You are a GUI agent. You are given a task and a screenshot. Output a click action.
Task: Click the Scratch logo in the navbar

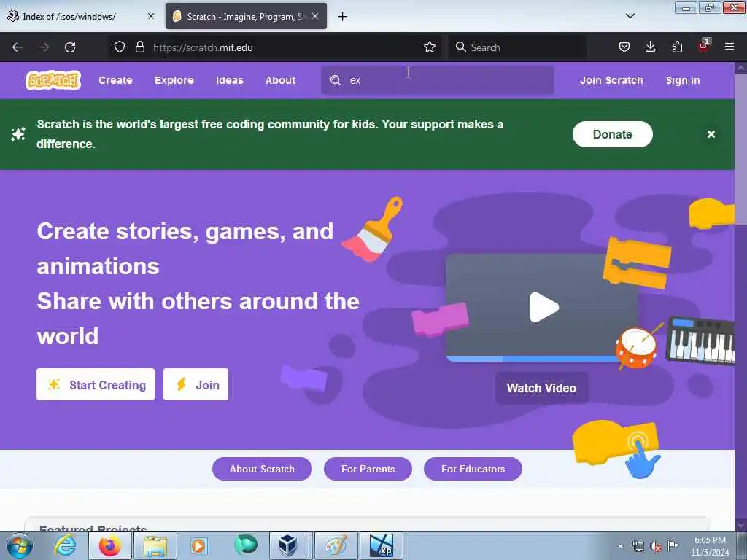click(x=53, y=80)
